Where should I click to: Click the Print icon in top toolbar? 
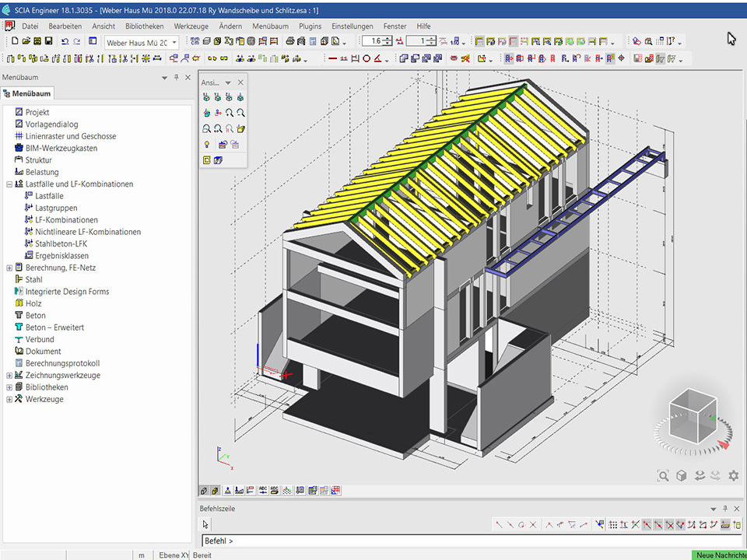290,41
